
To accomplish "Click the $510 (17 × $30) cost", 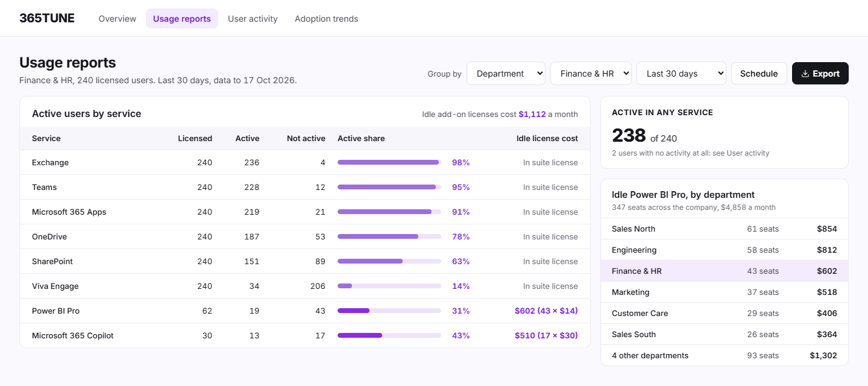I will tap(546, 335).
